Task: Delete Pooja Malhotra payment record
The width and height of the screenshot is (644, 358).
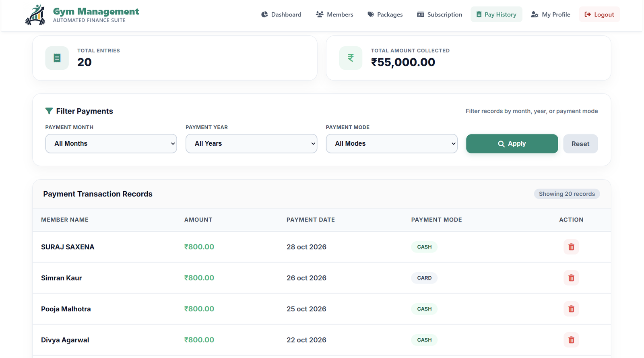Action: tap(571, 309)
